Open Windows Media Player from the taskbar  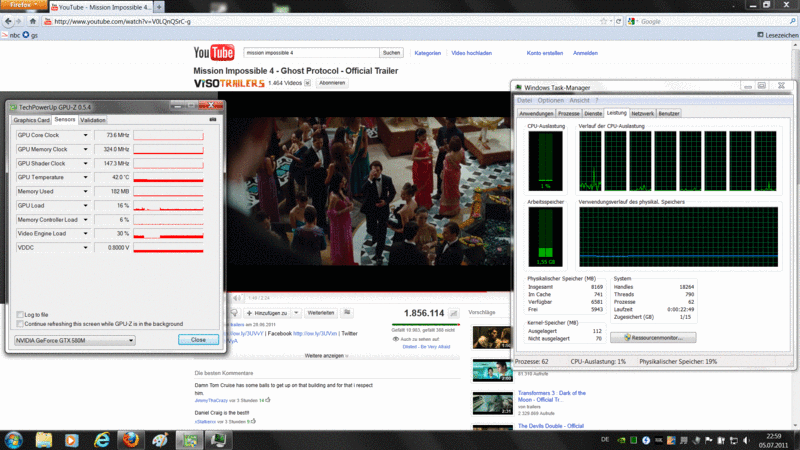coord(71,440)
